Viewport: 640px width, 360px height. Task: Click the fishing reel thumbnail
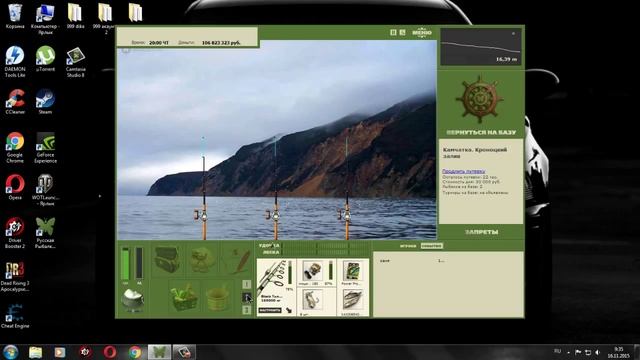[312, 271]
